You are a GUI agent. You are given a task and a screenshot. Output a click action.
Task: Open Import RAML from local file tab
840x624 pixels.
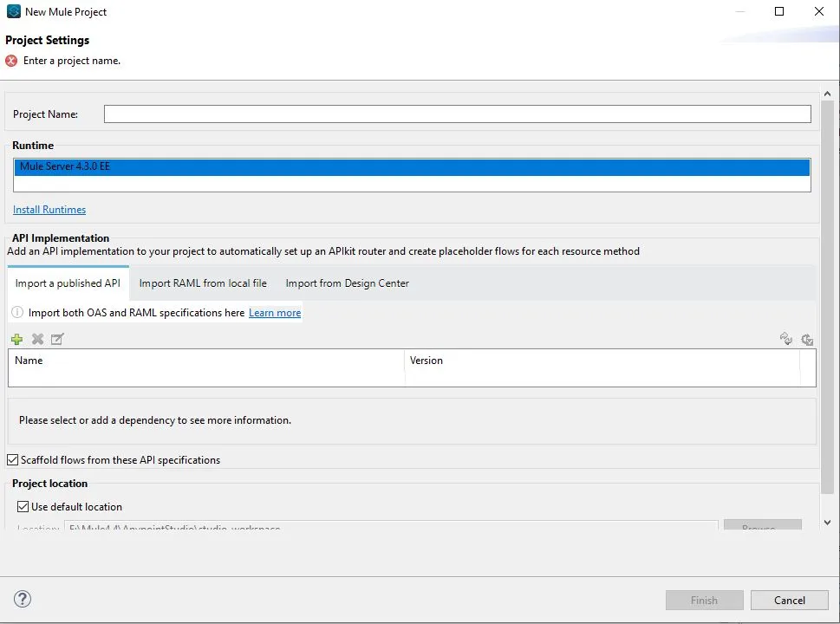(x=203, y=283)
